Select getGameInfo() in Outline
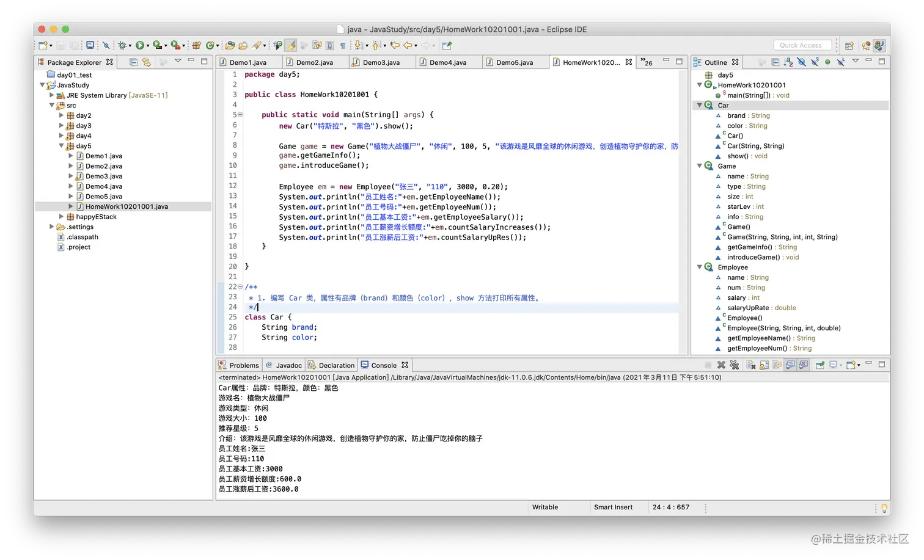 point(761,247)
